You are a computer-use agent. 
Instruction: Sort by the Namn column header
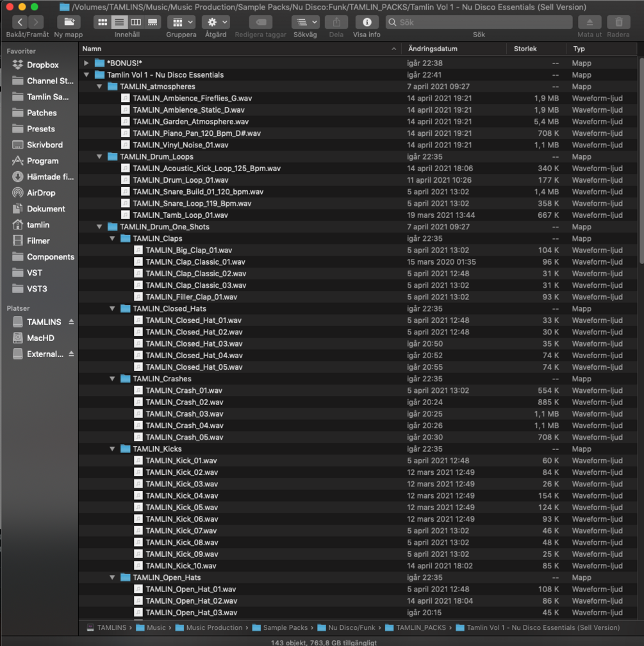[x=240, y=49]
